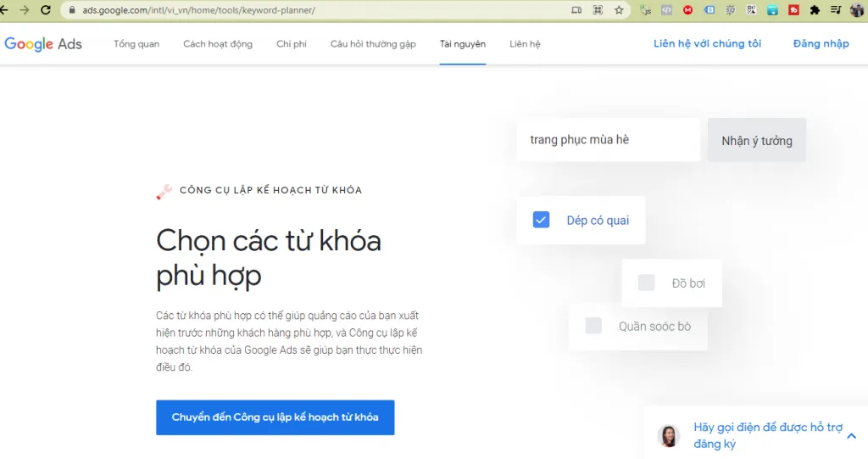This screenshot has width=868, height=459.
Task: Open the Chrome profile avatar
Action: coord(857,10)
